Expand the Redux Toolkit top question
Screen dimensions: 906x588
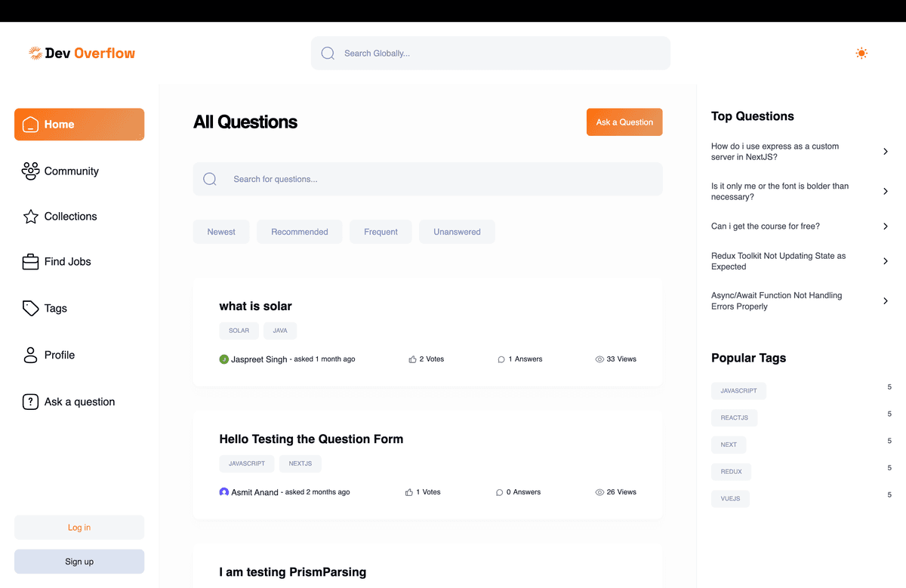pyautogui.click(x=885, y=261)
